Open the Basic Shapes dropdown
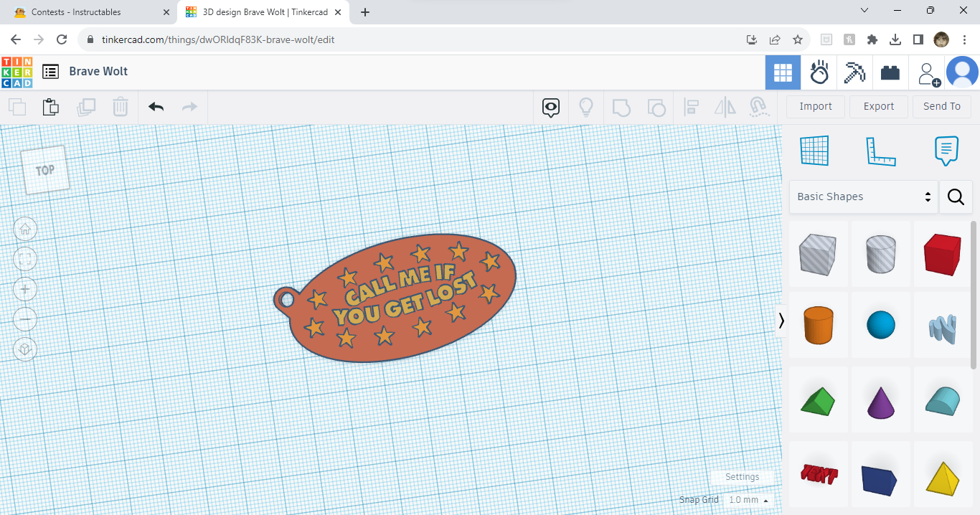This screenshot has height=515, width=980. pyautogui.click(x=864, y=197)
